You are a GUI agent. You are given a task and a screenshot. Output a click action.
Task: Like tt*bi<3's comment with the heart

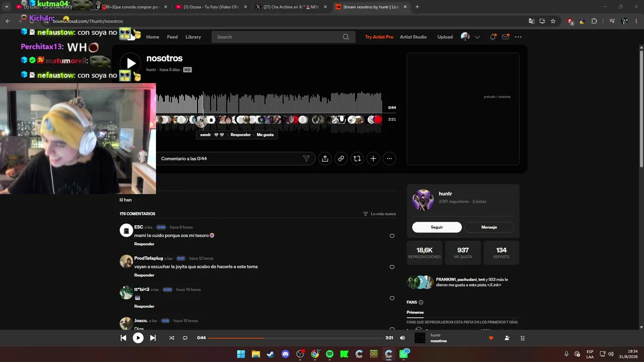392,298
